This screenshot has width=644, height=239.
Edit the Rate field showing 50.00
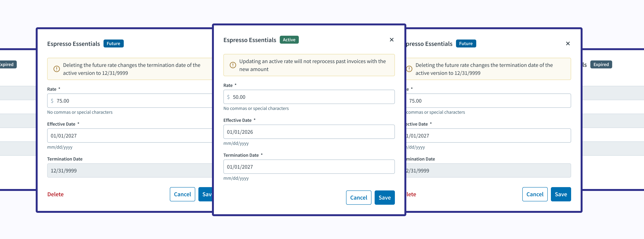click(312, 97)
